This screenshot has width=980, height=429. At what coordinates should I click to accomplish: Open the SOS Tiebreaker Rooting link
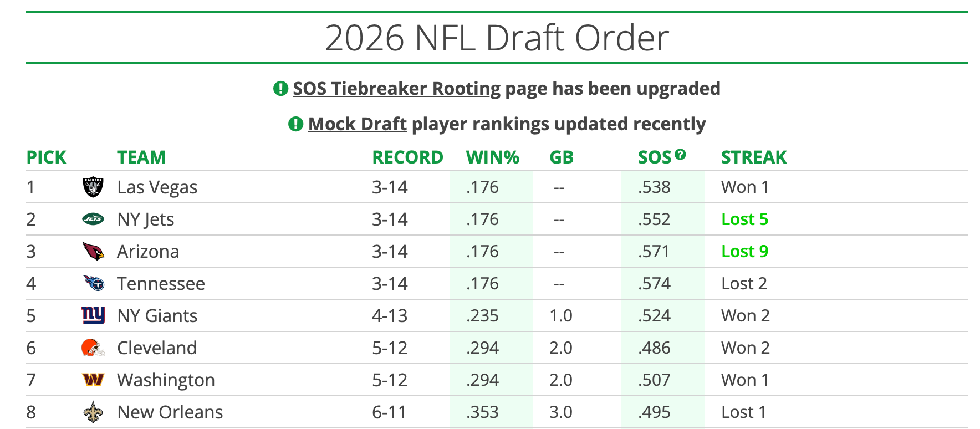pos(396,89)
